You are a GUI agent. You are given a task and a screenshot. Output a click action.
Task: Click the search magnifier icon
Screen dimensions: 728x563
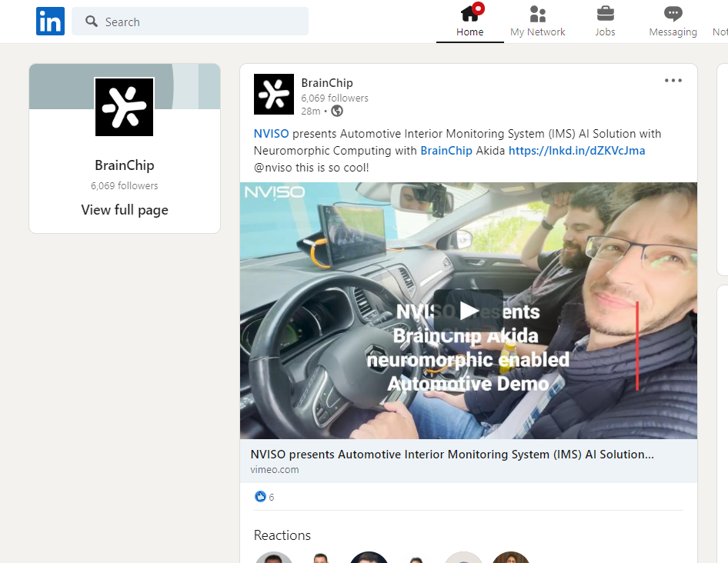(x=92, y=22)
